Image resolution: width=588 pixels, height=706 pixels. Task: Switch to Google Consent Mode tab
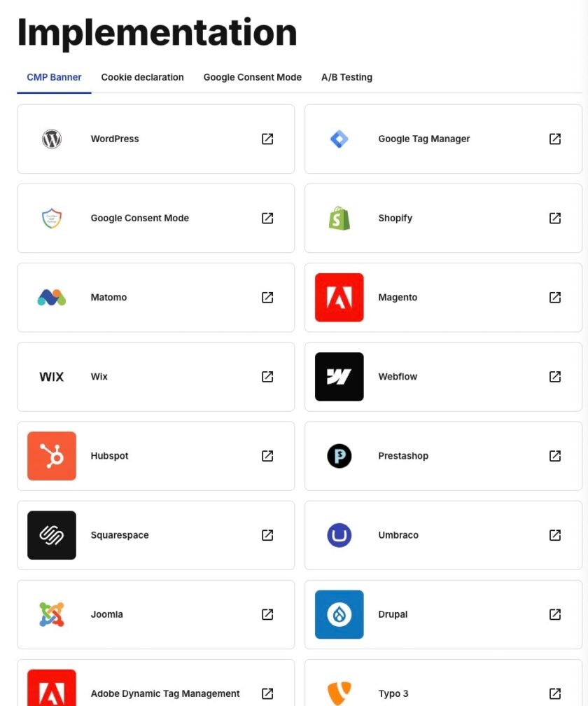[x=252, y=78]
